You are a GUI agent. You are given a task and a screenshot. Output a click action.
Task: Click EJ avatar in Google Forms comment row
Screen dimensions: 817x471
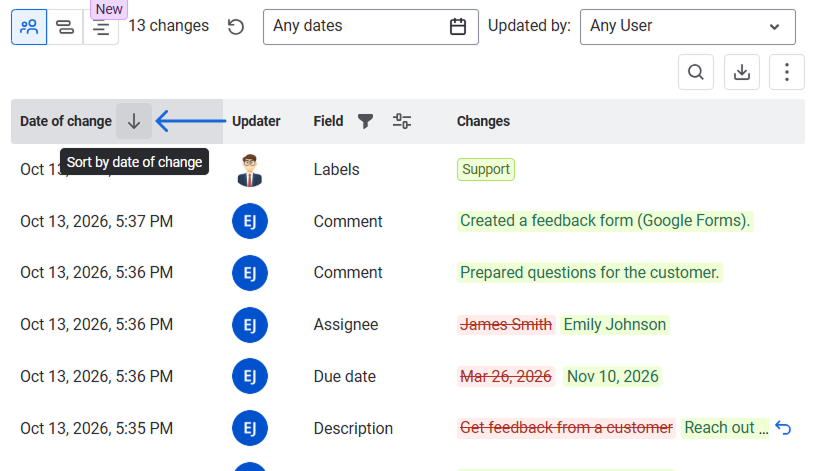pos(250,221)
